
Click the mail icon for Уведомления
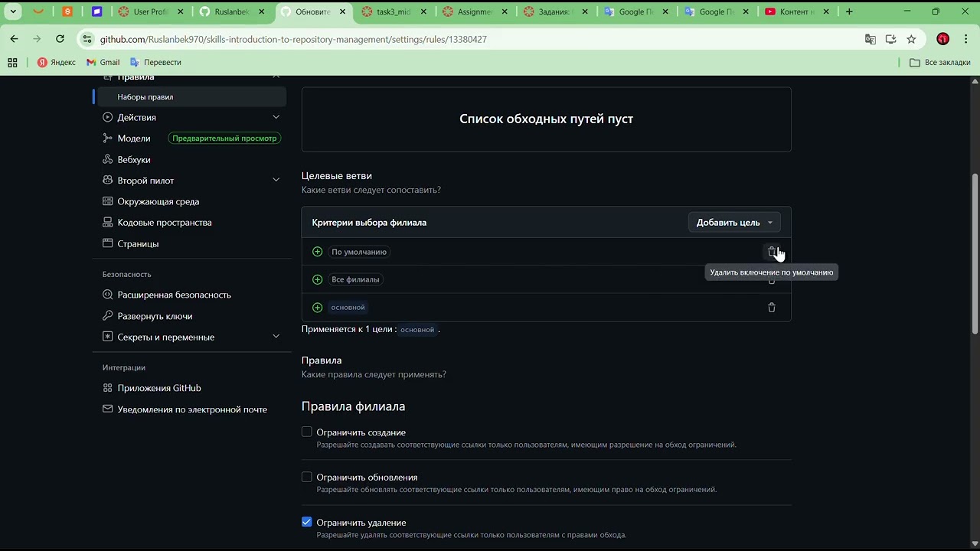point(108,409)
